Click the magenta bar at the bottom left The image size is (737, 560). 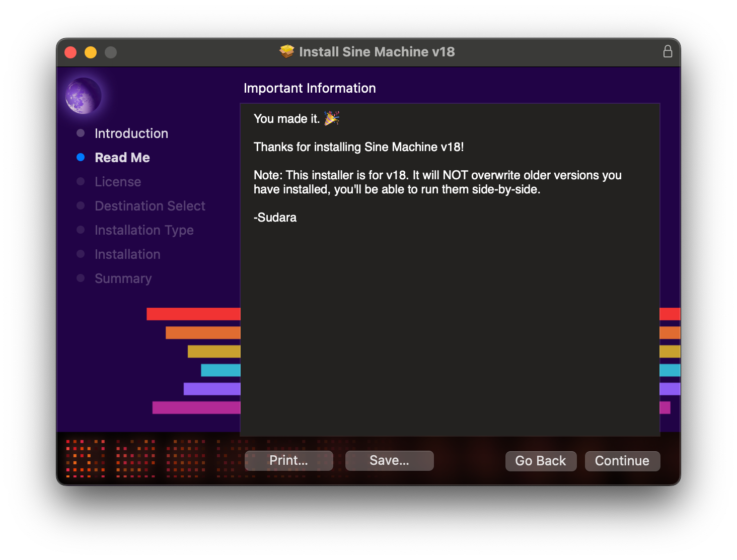pyautogui.click(x=196, y=407)
